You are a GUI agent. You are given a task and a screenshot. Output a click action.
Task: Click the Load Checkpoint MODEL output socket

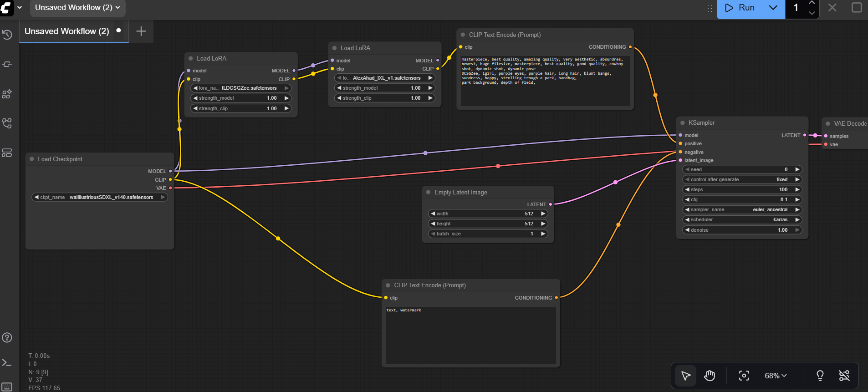pyautogui.click(x=170, y=171)
